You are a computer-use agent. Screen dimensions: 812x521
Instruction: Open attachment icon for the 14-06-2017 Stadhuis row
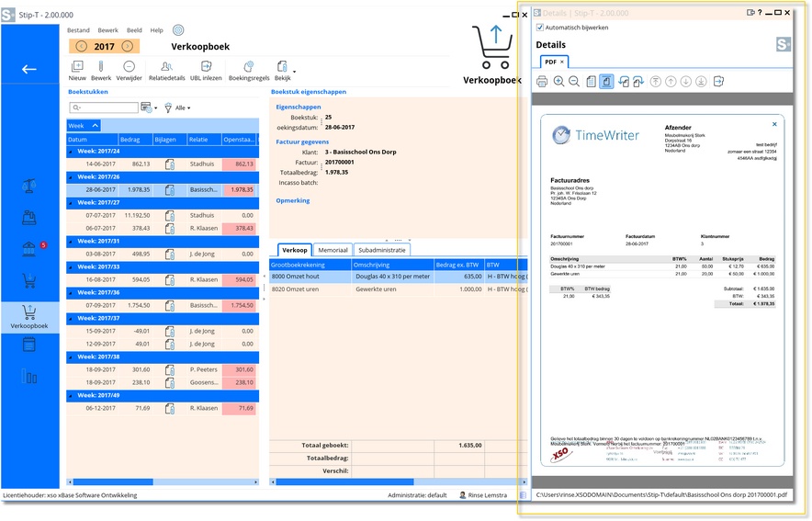pos(170,164)
